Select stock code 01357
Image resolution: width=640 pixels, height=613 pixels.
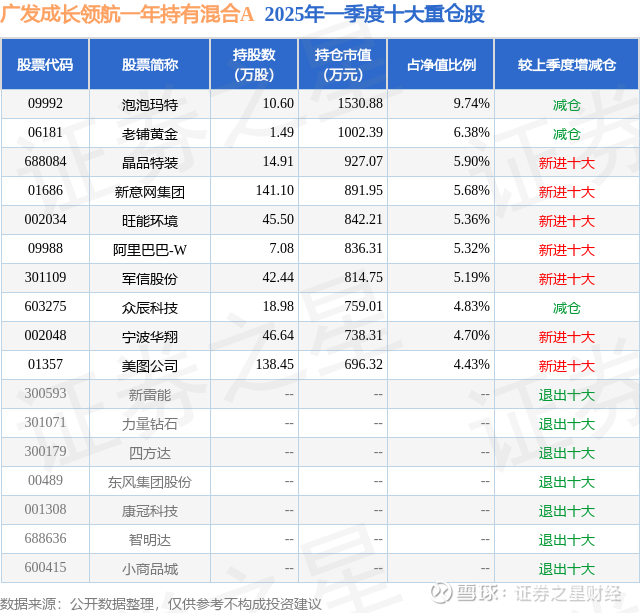point(45,364)
